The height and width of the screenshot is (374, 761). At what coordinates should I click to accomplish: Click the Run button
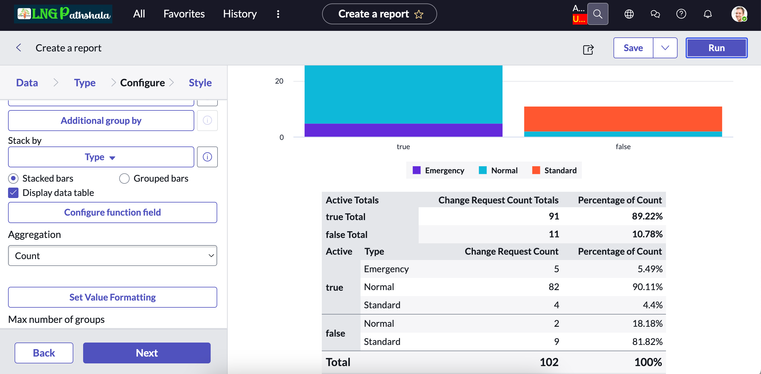pyautogui.click(x=717, y=48)
